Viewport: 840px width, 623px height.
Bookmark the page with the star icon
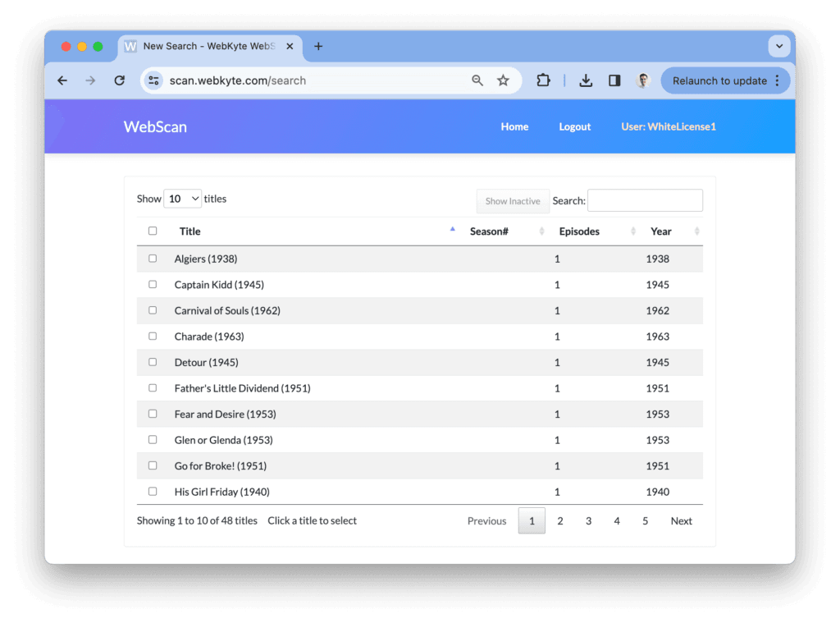click(x=503, y=80)
